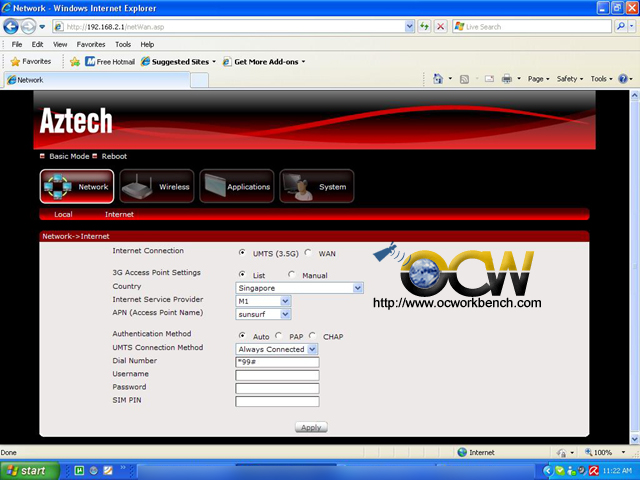Open the File menu
640x480 pixels.
click(17, 44)
